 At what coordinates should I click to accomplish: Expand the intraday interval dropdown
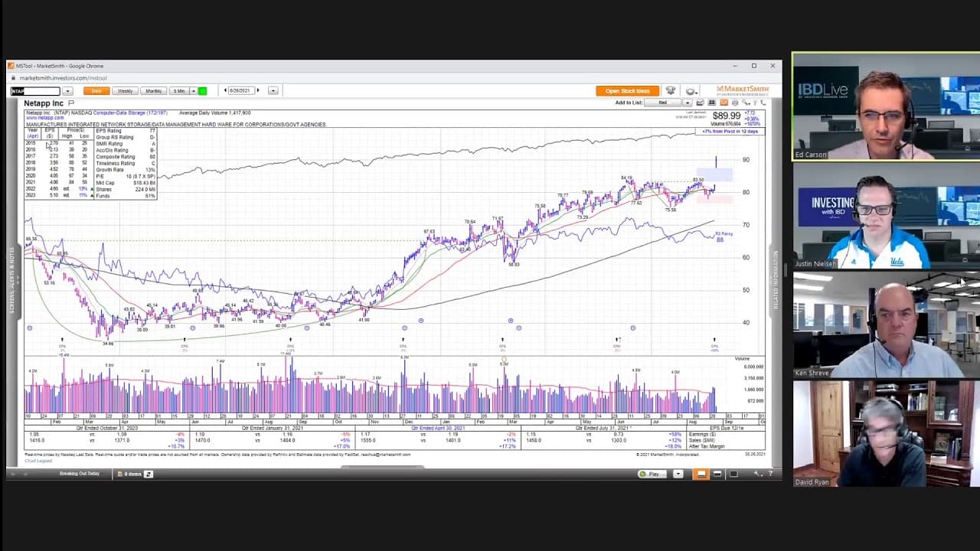[193, 91]
